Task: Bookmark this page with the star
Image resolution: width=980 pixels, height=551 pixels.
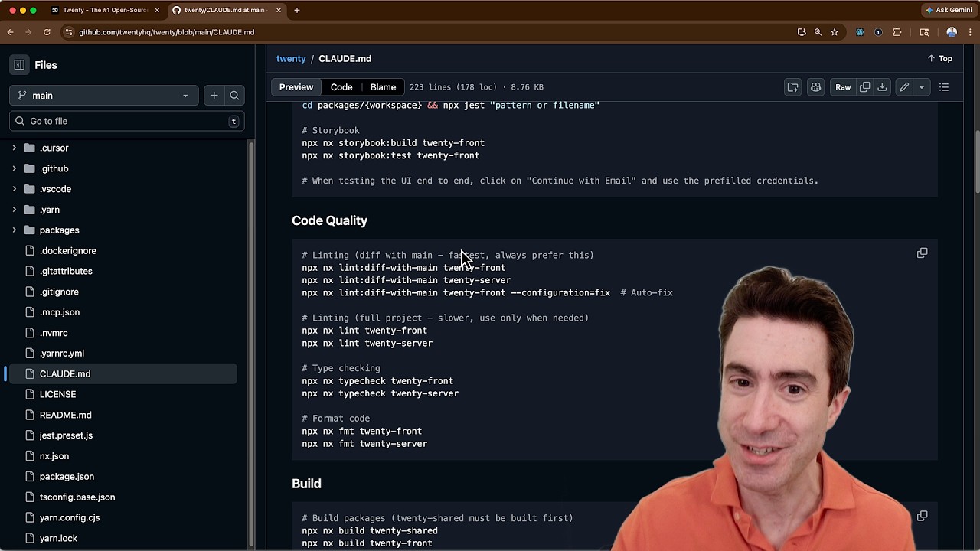Action: tap(835, 32)
